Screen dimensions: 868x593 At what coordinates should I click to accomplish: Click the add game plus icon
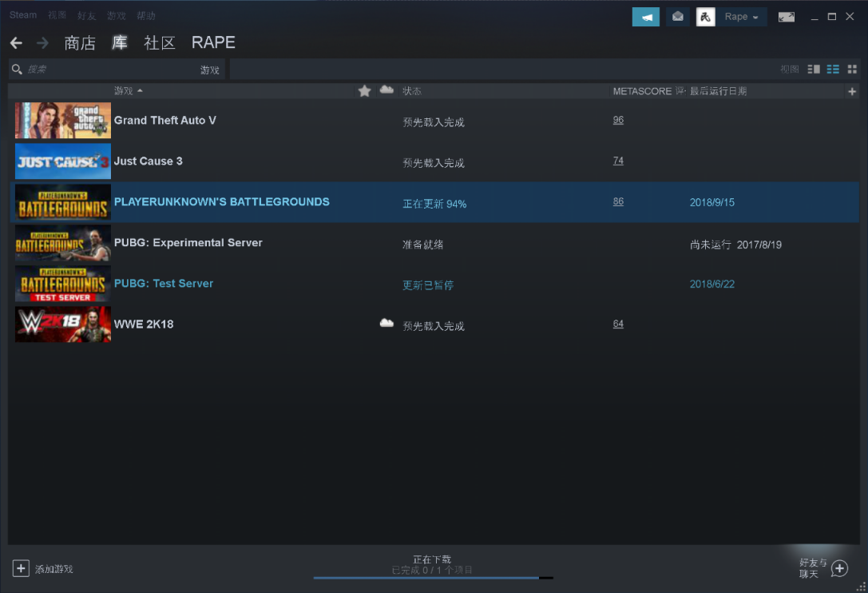(21, 568)
